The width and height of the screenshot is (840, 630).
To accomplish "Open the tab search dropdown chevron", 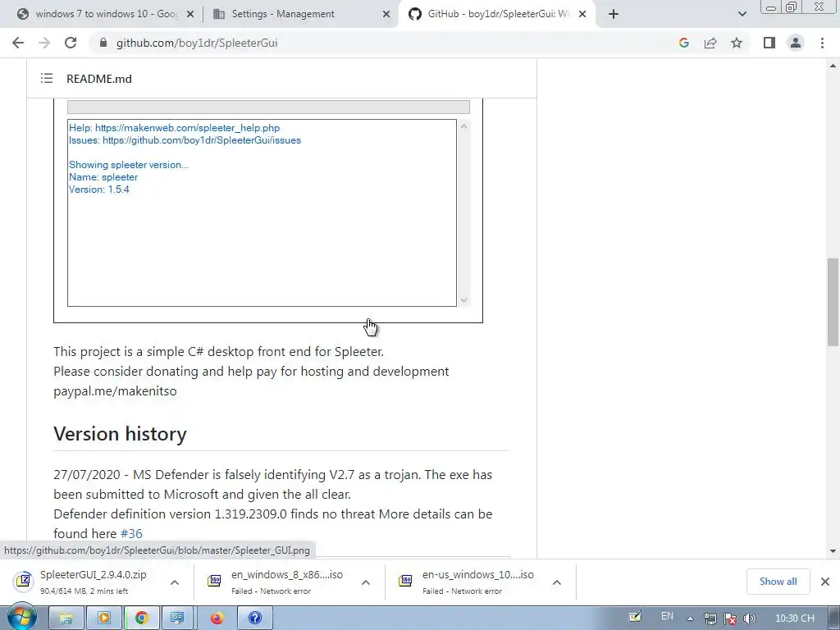I will [x=742, y=14].
